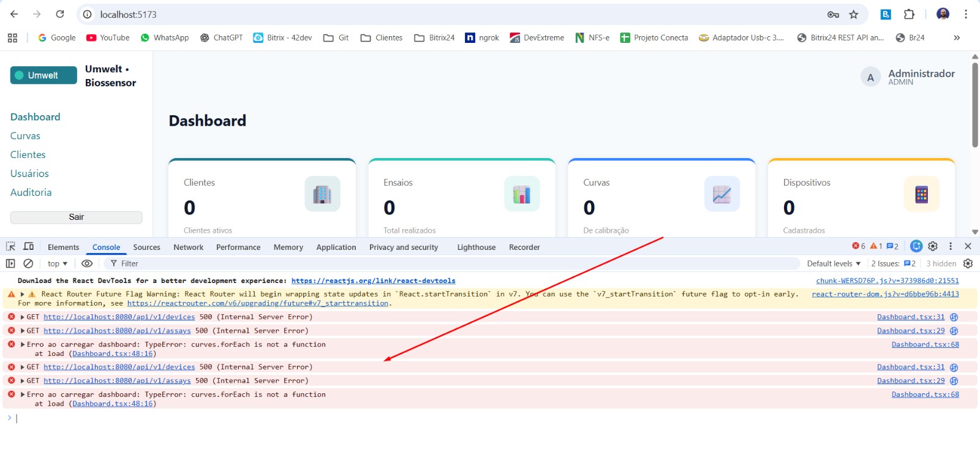Click the live expression eye icon
The height and width of the screenshot is (457, 980).
pyautogui.click(x=87, y=263)
